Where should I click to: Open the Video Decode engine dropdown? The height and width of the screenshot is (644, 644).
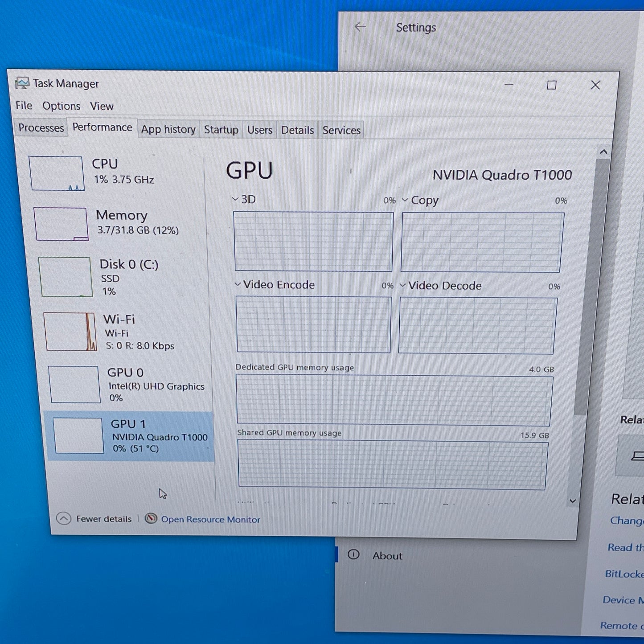(x=403, y=285)
